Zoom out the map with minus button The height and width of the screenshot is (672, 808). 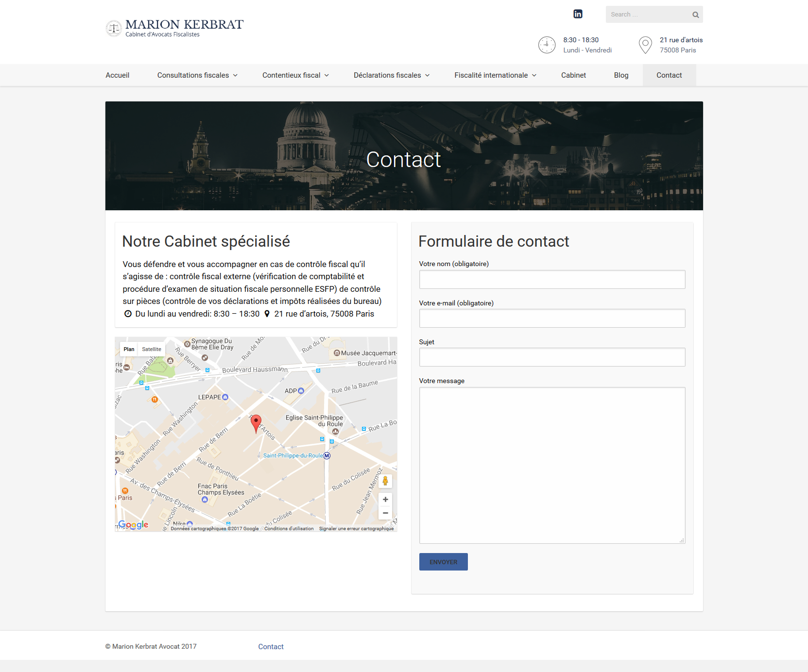tap(385, 513)
